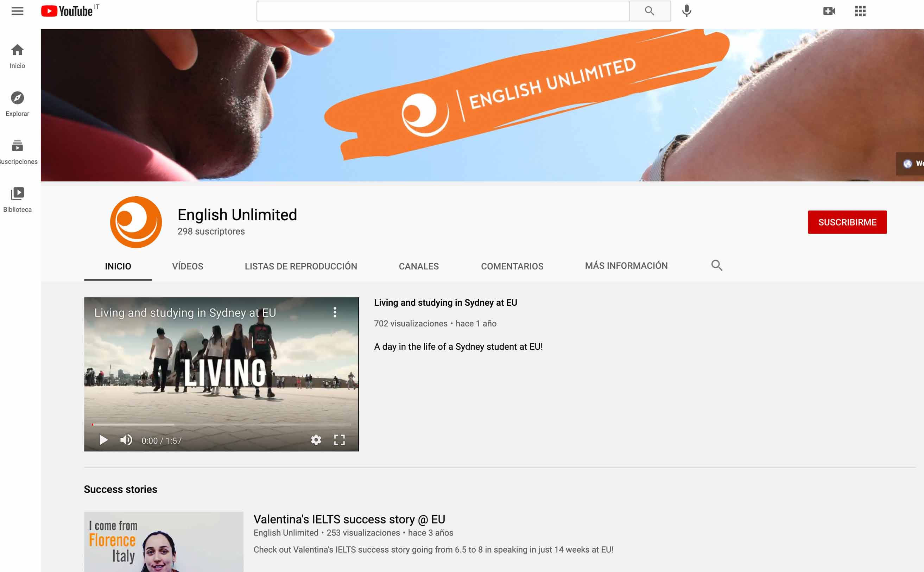Screen dimensions: 924x572
Task: Click the English Unlimited channel name
Action: [237, 215]
